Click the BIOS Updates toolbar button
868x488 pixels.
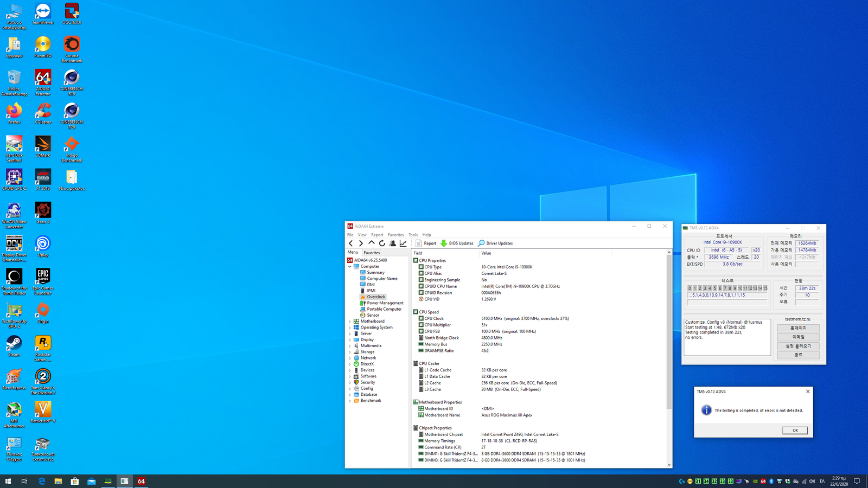tap(457, 243)
